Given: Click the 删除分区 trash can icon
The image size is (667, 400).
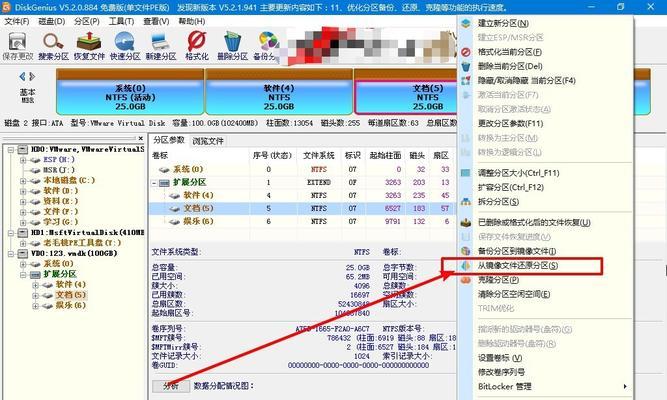Looking at the screenshot, I should click(232, 46).
